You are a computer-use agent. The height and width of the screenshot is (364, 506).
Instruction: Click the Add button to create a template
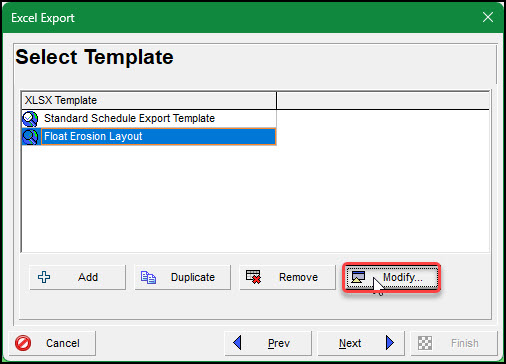pyautogui.click(x=77, y=277)
